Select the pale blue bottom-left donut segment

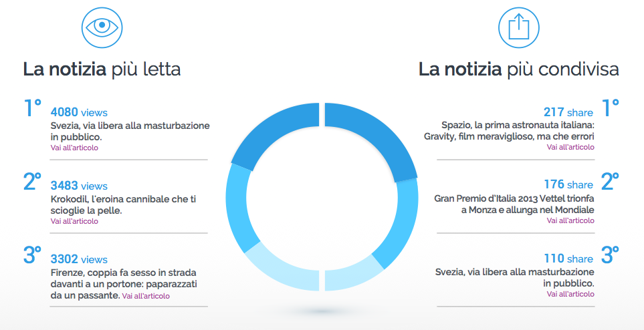tap(281, 267)
